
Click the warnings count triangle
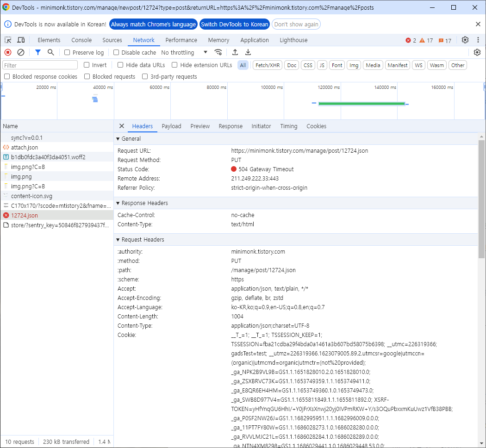point(426,40)
